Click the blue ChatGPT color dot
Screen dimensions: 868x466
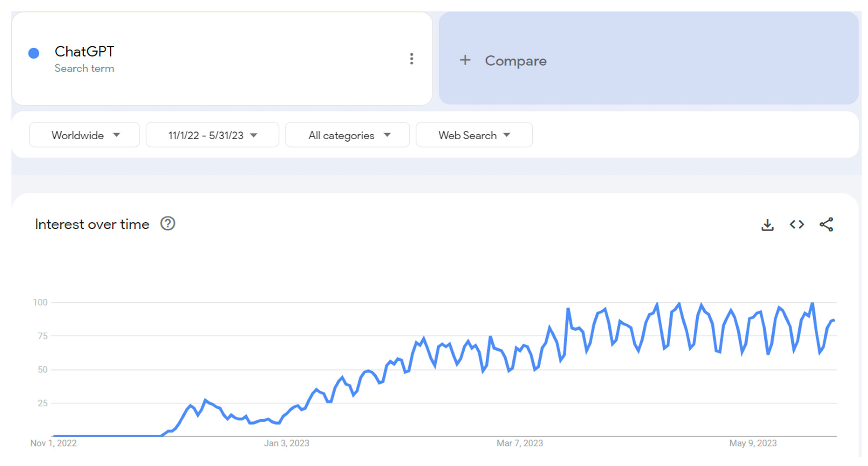[x=34, y=53]
